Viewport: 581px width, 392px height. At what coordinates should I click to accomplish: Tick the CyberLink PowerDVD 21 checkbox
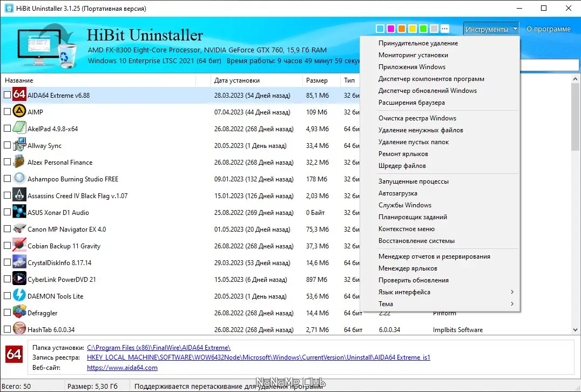pyautogui.click(x=7, y=279)
